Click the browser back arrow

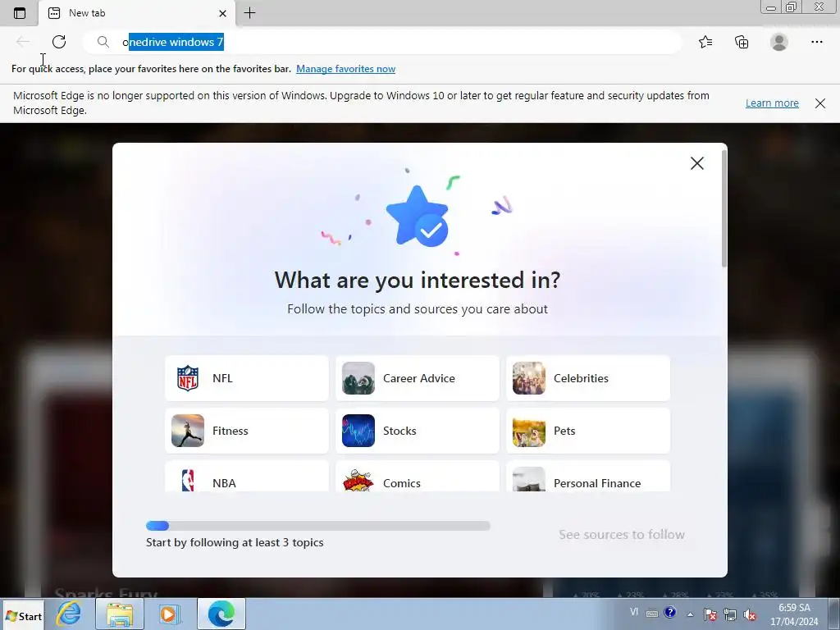22,42
